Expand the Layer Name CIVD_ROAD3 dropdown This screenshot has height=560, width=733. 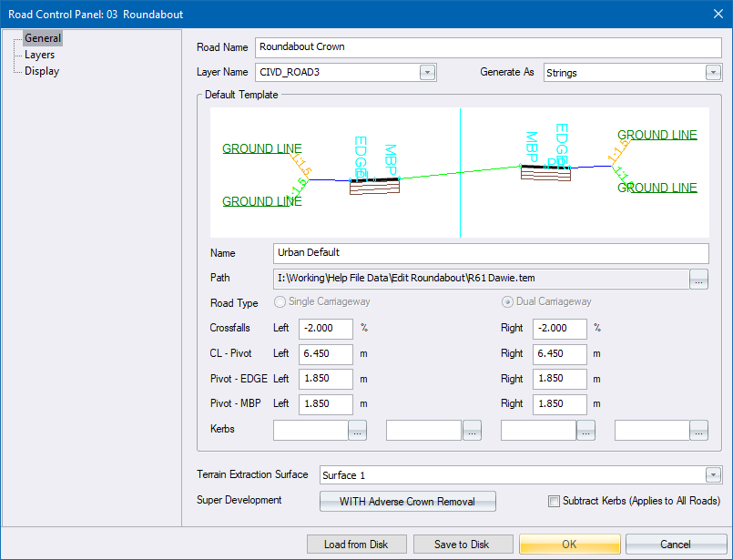(x=427, y=73)
